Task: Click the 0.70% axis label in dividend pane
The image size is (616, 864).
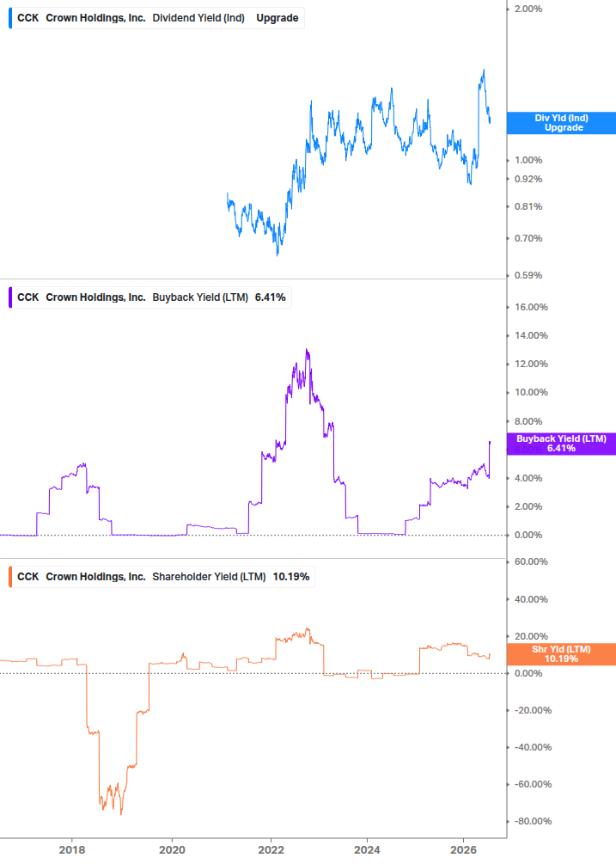Action: pos(528,239)
